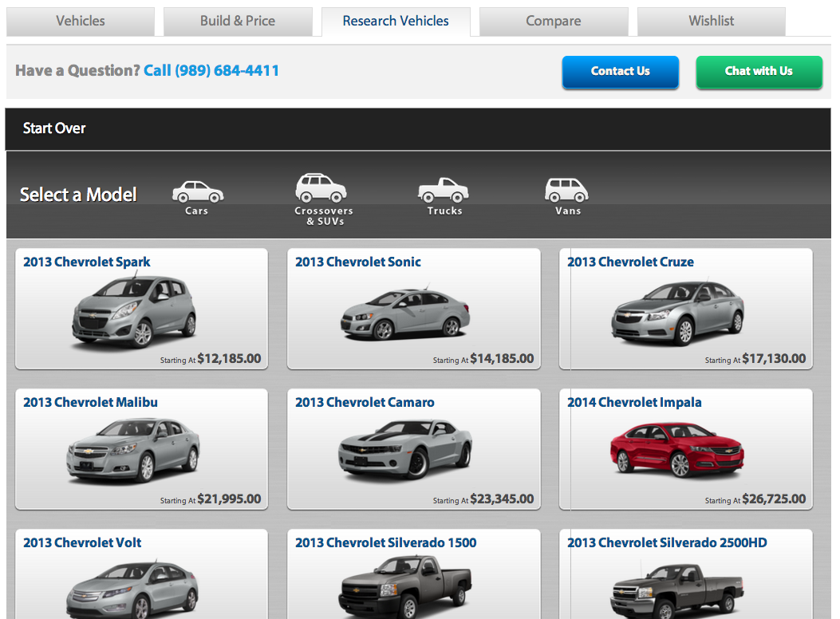Open the Compare tab
This screenshot has height=619, width=840.
(x=554, y=22)
